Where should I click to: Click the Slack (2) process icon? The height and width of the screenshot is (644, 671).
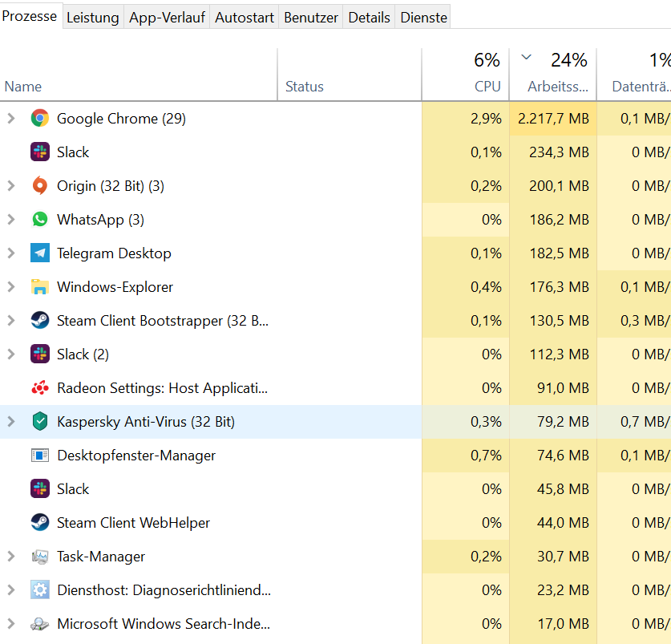click(40, 354)
